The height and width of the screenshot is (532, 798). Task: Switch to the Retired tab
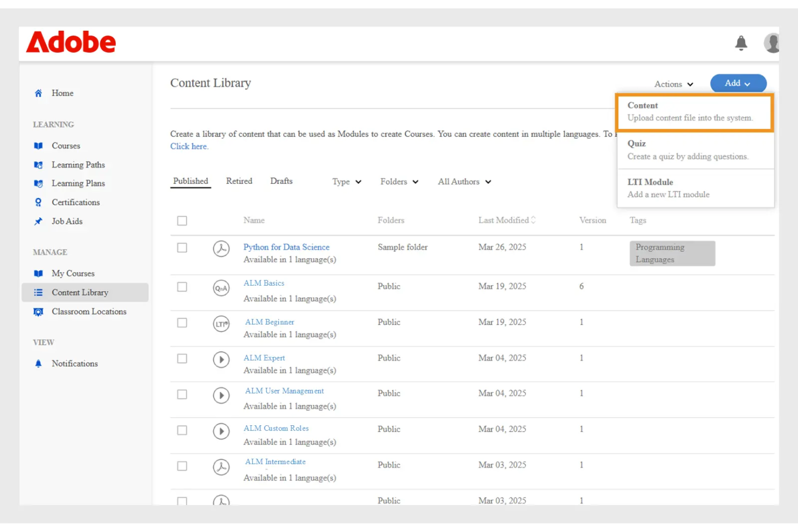click(239, 181)
